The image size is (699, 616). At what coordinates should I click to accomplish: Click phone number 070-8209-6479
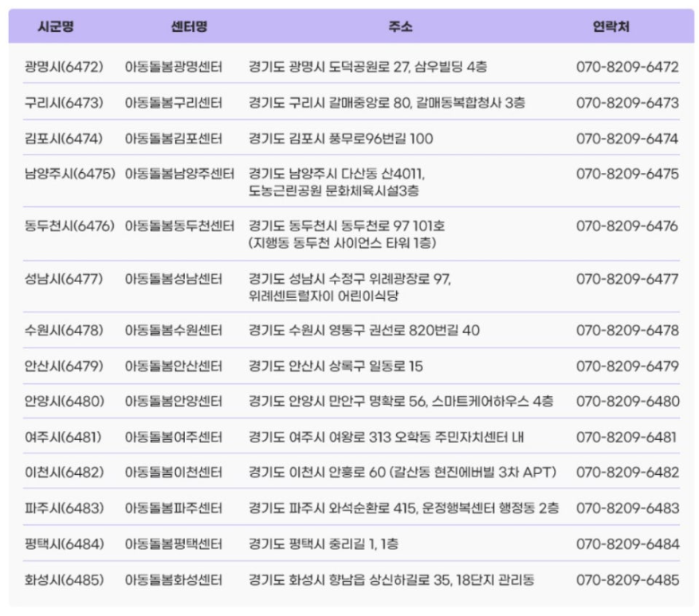pos(627,367)
